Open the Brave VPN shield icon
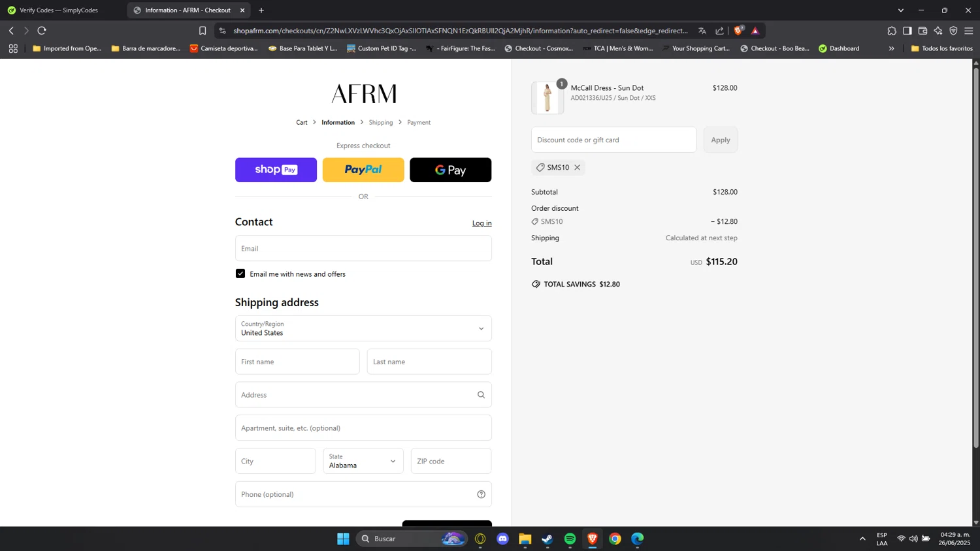Image resolution: width=980 pixels, height=551 pixels. [x=953, y=31]
